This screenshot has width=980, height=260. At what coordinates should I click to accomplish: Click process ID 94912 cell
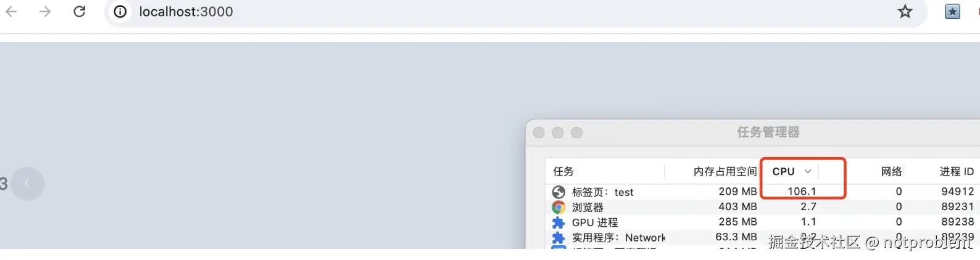[957, 192]
